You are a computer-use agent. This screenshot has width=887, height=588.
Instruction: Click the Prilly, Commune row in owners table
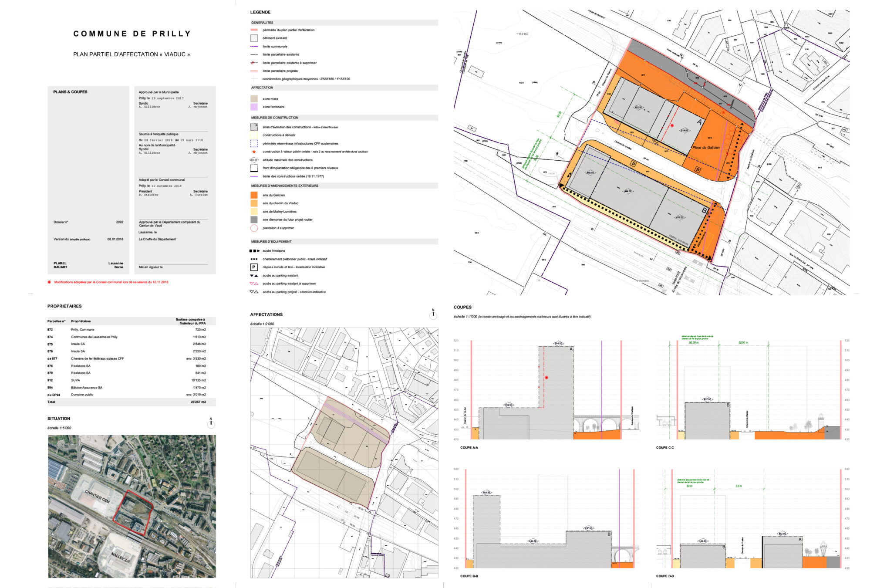click(x=127, y=330)
